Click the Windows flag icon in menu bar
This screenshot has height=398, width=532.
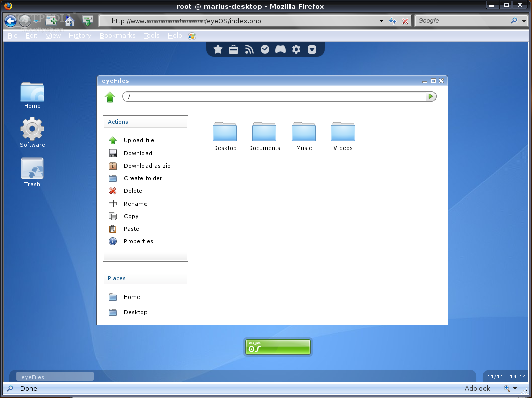[191, 36]
